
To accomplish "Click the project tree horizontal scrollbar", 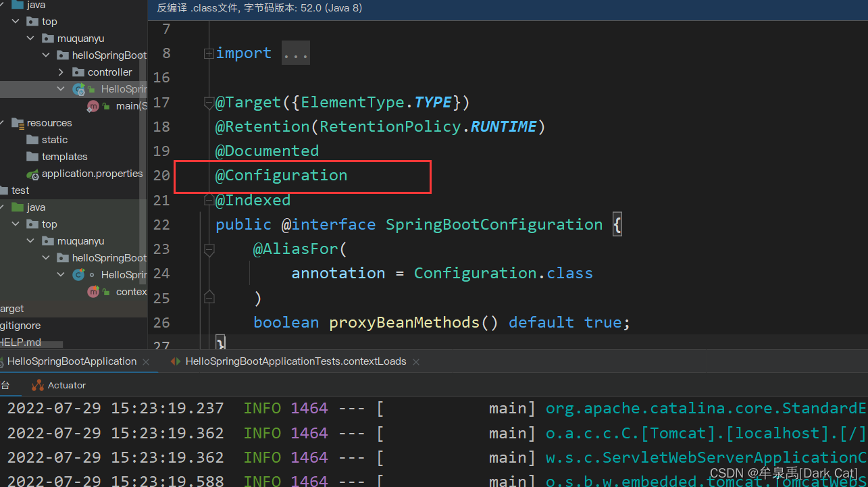I will (31, 344).
